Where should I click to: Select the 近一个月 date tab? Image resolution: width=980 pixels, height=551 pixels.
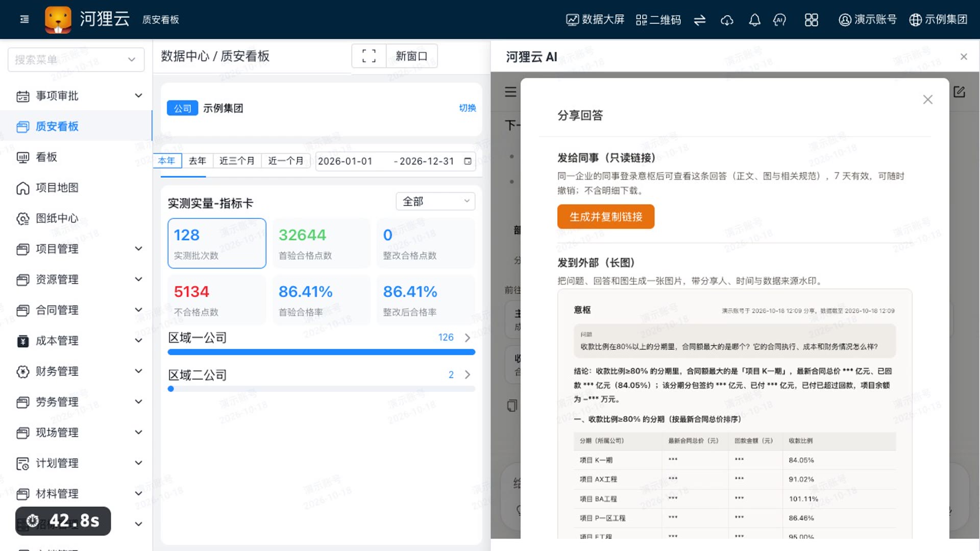(x=286, y=161)
